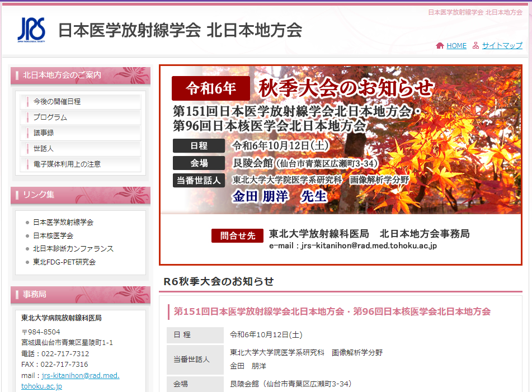Click the FAX：022-717-7316 line
Viewport: 532px width, 392px height.
click(55, 364)
